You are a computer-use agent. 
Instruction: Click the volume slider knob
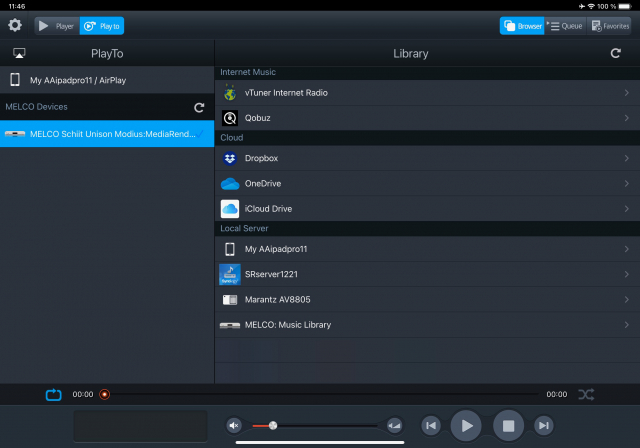(273, 426)
